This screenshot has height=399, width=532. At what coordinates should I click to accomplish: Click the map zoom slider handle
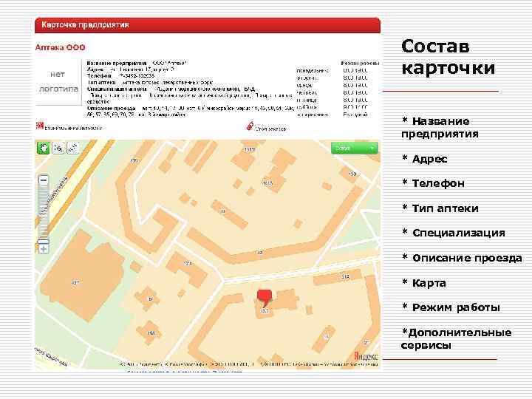pyautogui.click(x=44, y=241)
